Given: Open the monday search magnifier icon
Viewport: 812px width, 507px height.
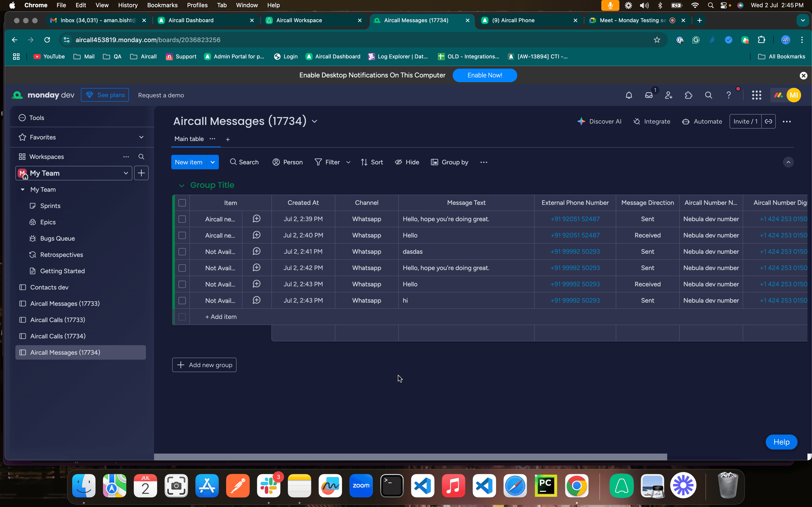Looking at the screenshot, I should coord(709,95).
